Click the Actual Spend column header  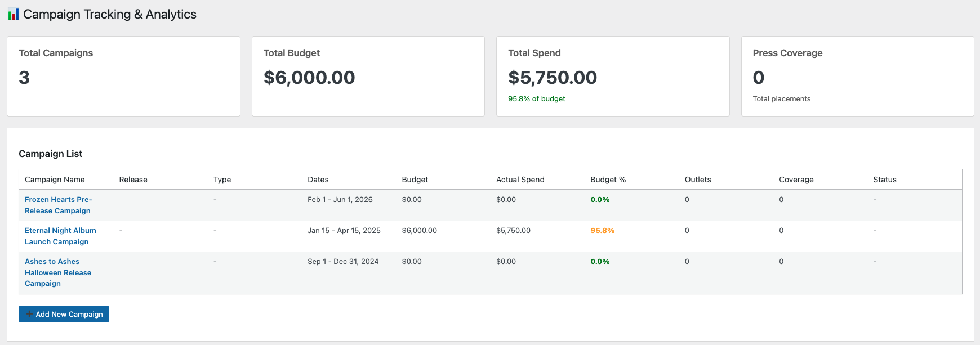520,180
